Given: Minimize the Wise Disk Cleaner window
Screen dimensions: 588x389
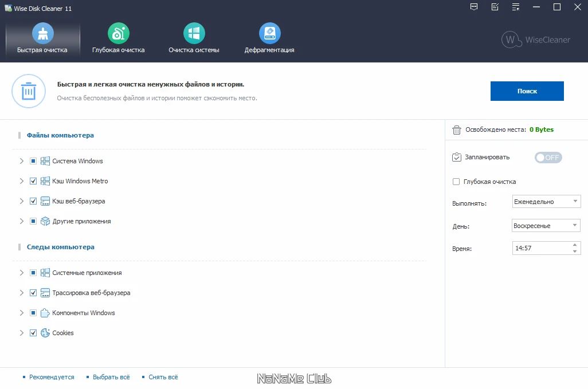Looking at the screenshot, I should click(536, 7).
